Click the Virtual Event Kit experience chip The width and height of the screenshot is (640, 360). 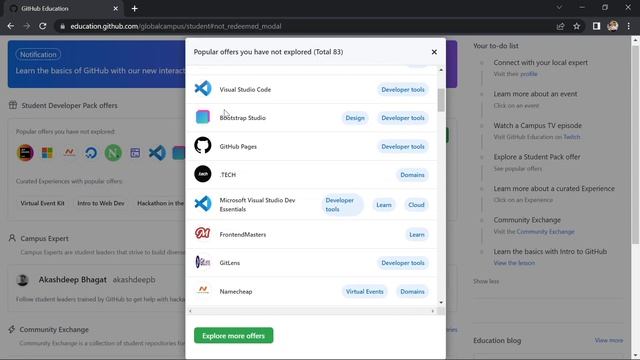pyautogui.click(x=42, y=203)
